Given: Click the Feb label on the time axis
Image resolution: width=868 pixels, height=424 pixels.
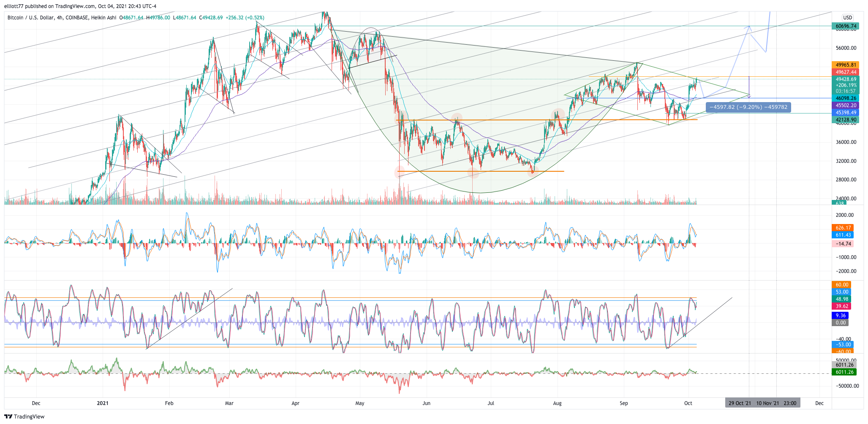Looking at the screenshot, I should tap(169, 403).
